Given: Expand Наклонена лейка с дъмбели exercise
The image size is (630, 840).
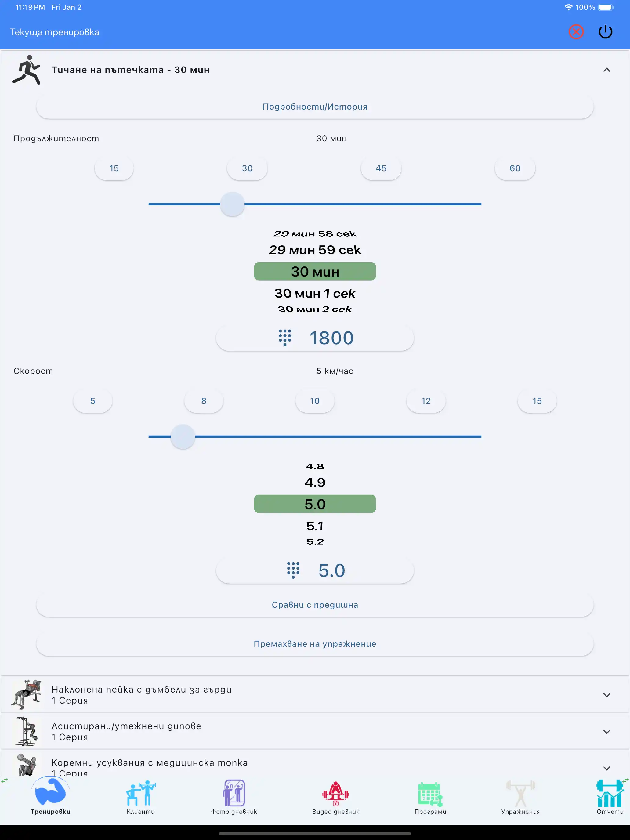Looking at the screenshot, I should (606, 695).
